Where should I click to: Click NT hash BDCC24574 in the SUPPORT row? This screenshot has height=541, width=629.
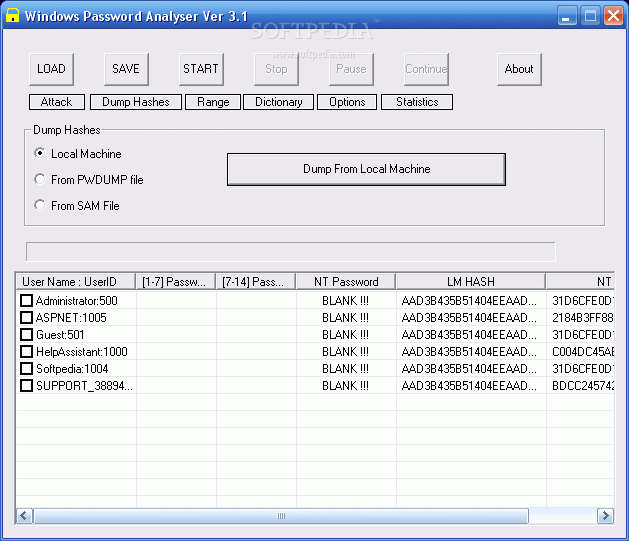(583, 386)
